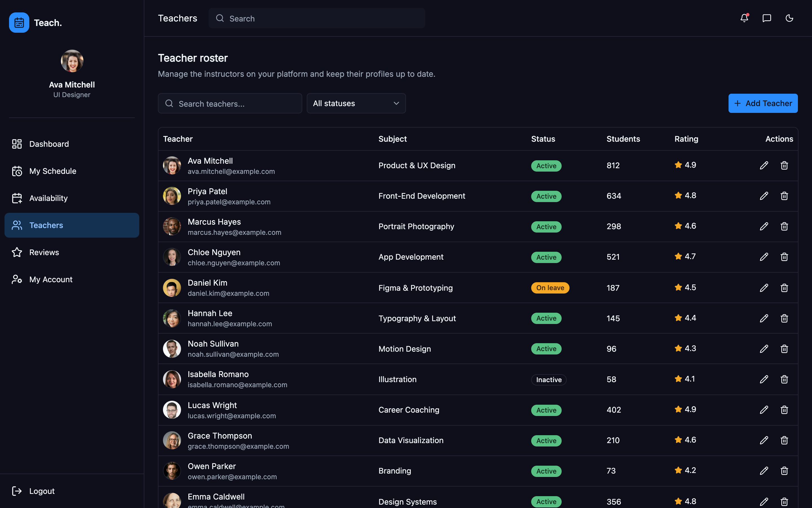Screen dimensions: 812x508
Task: Delete Priya Patel using trash icon
Action: click(784, 196)
